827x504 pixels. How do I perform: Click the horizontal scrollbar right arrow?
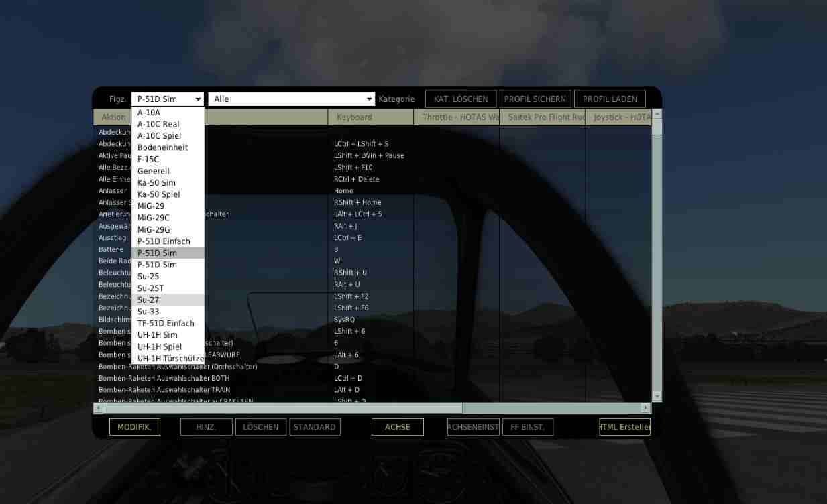click(x=646, y=407)
